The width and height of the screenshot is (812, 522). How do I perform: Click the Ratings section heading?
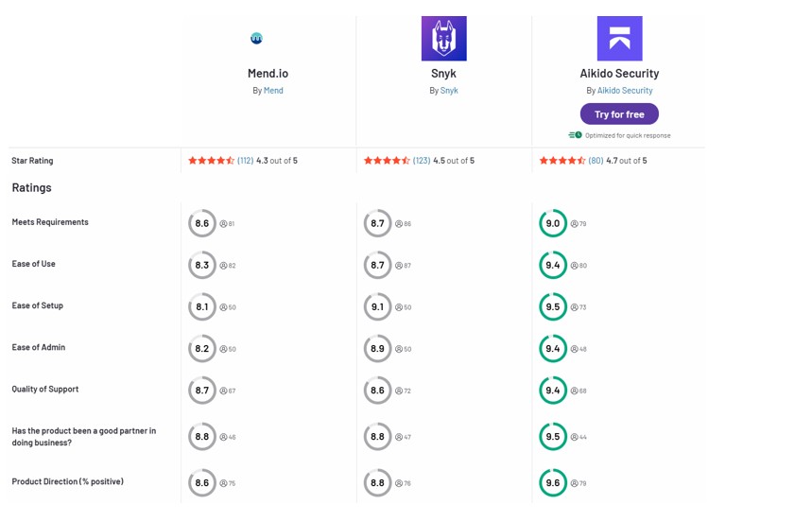point(31,187)
